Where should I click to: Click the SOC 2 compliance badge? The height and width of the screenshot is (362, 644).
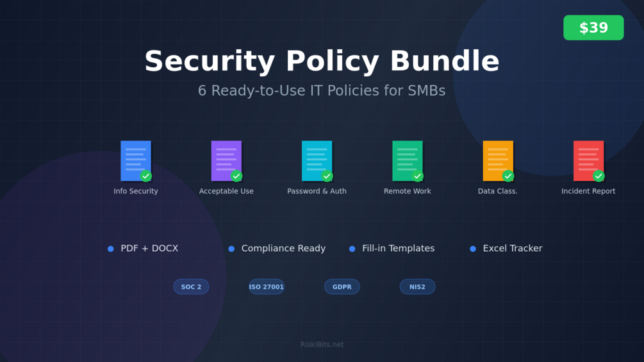pos(191,286)
